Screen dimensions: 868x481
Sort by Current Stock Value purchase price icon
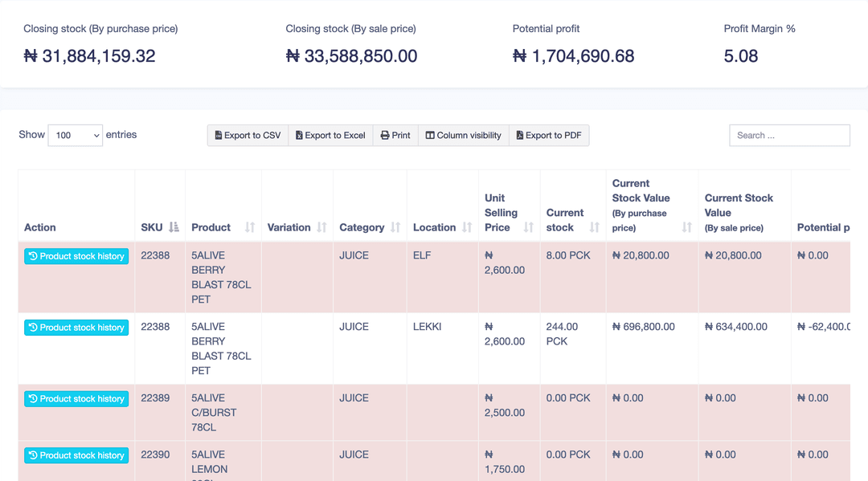[x=687, y=227]
